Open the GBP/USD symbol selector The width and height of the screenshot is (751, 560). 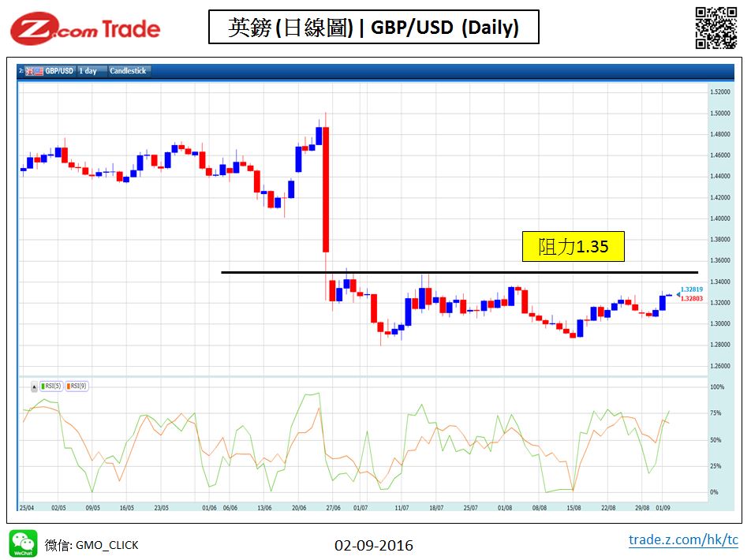59,71
